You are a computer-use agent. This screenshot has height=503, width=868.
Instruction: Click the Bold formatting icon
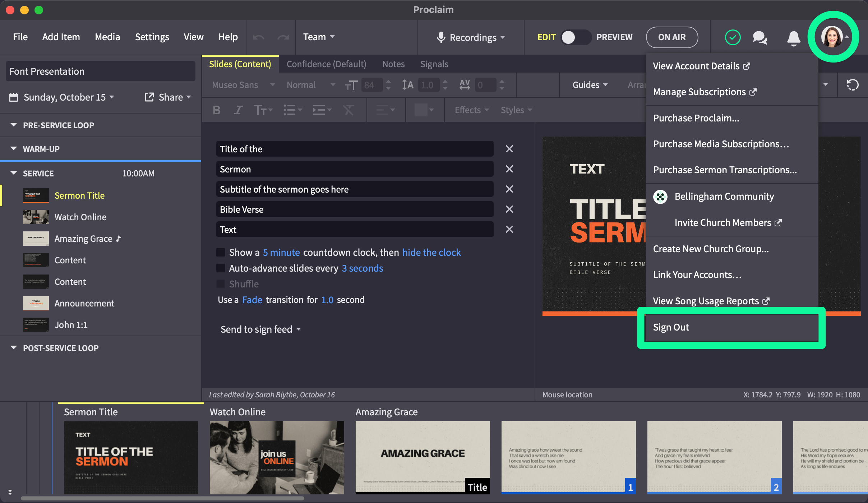(x=216, y=110)
